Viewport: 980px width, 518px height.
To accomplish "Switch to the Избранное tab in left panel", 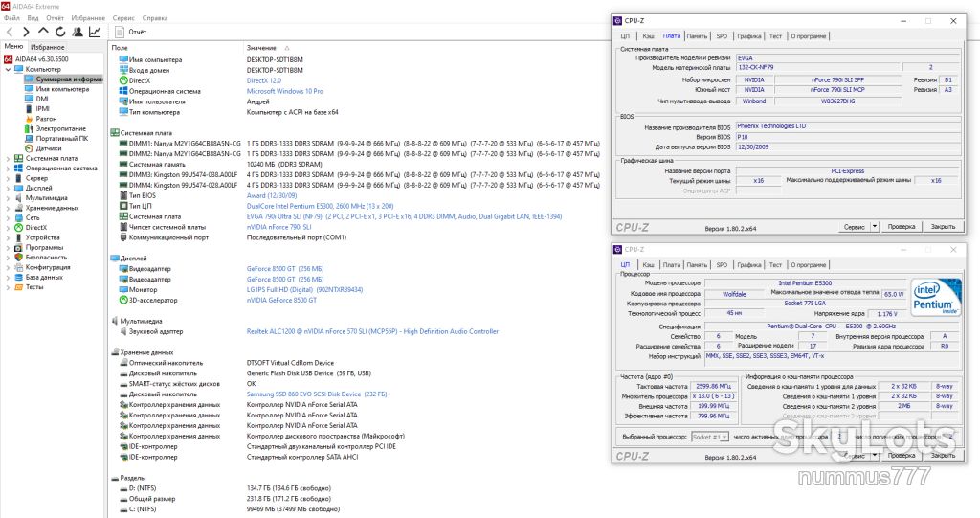I will 48,47.
